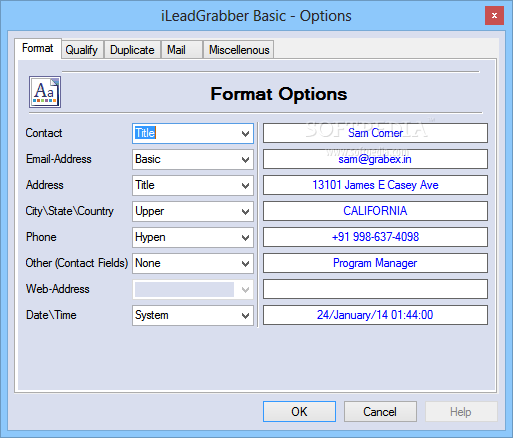Click the Web-Address label
513x438 pixels.
pyautogui.click(x=58, y=289)
